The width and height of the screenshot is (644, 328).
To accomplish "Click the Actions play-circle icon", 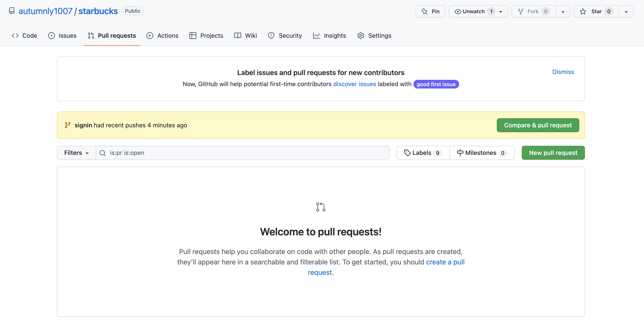I will click(150, 36).
